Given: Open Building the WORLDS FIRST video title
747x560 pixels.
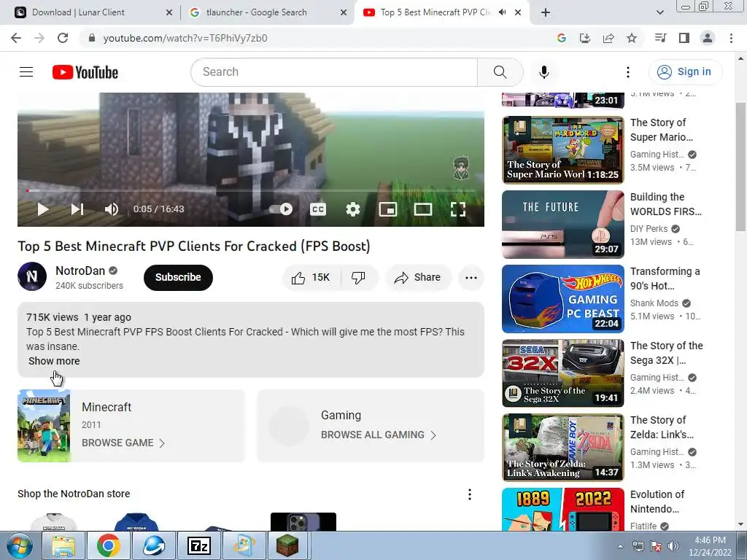Looking at the screenshot, I should pos(665,204).
